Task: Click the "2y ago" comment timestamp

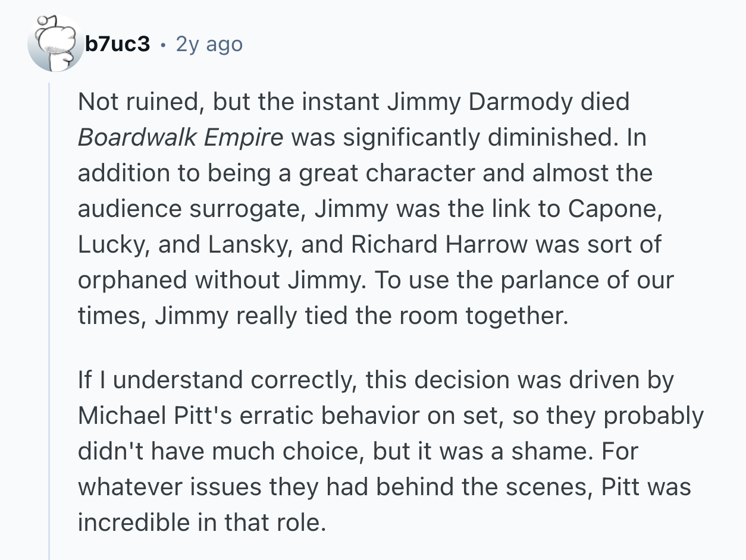Action: [209, 44]
